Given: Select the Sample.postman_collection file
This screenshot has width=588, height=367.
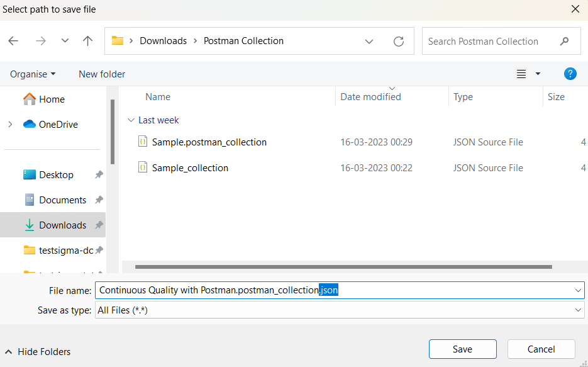Looking at the screenshot, I should pyautogui.click(x=209, y=142).
